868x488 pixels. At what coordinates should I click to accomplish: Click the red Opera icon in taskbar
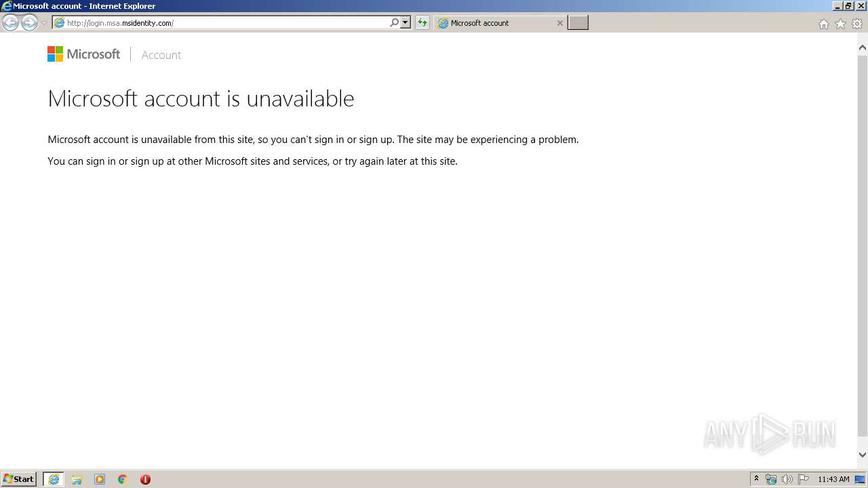point(145,479)
